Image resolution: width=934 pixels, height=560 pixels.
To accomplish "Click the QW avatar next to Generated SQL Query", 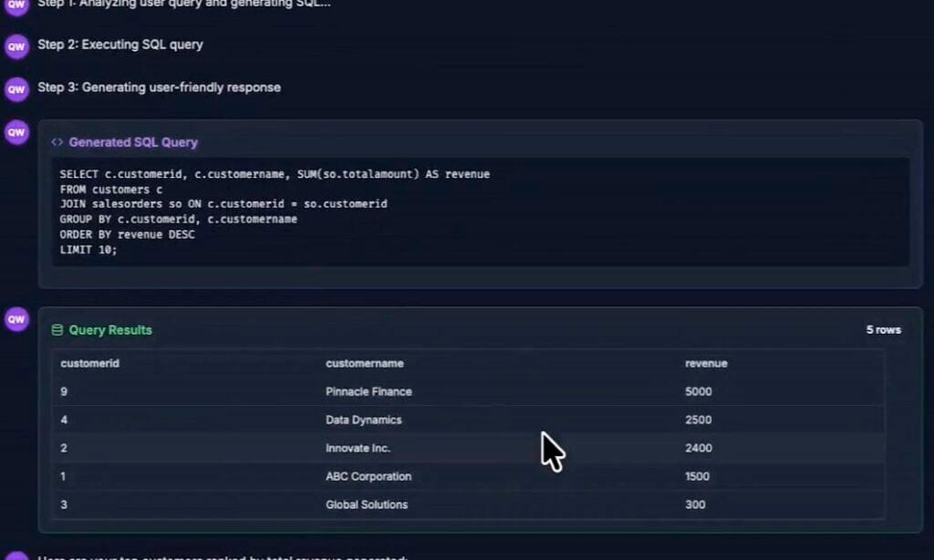I will tap(16, 132).
